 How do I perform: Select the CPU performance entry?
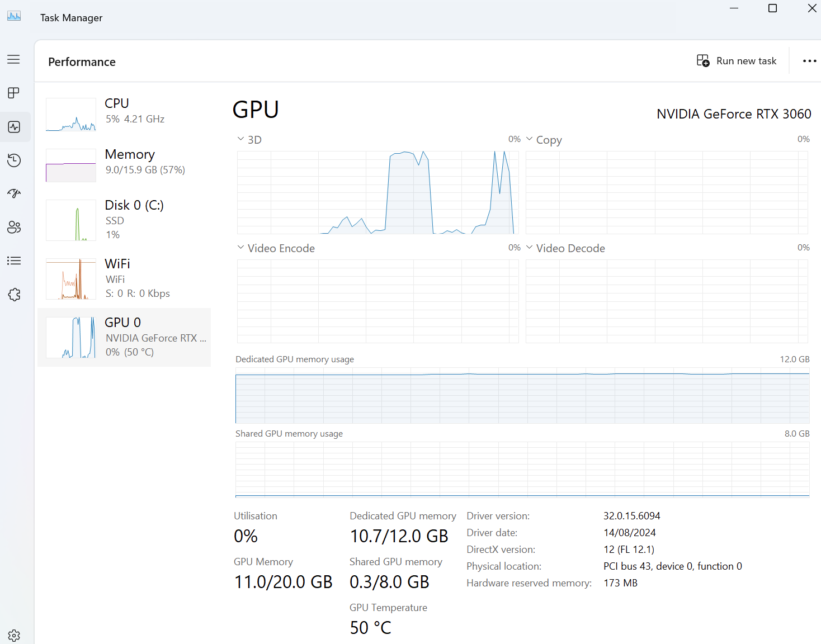[x=124, y=114]
